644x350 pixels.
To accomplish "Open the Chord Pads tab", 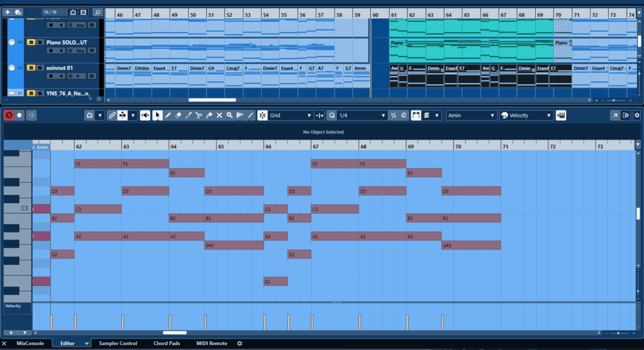I will [167, 344].
